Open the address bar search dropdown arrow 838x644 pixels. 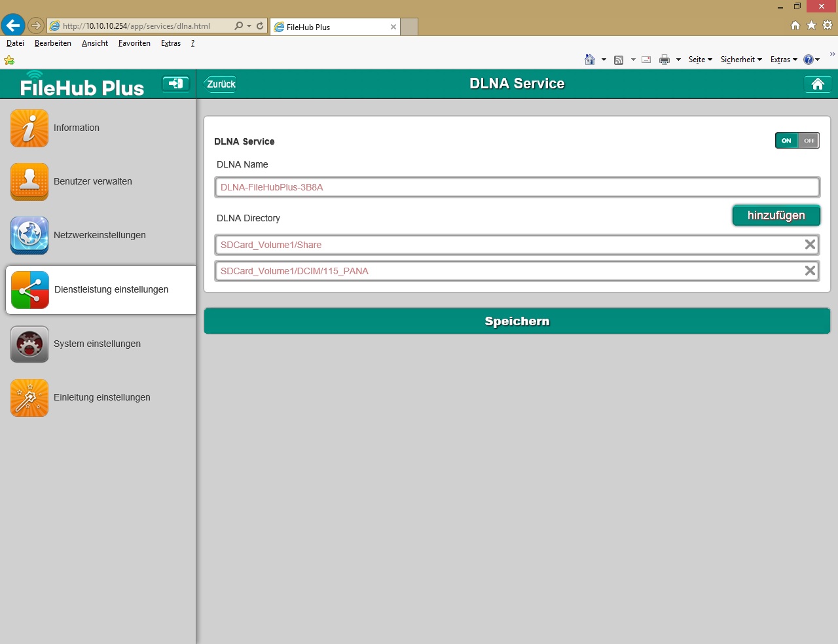(249, 26)
